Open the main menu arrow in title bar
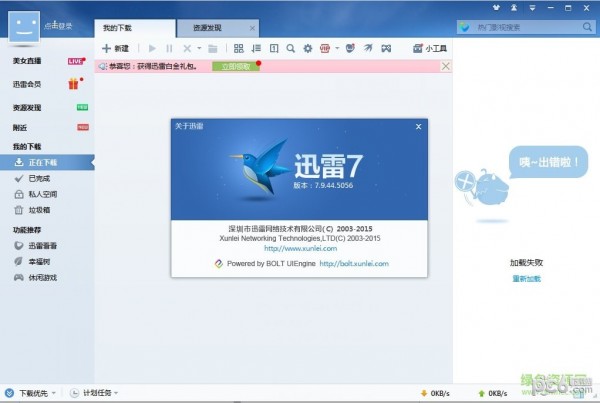Image resolution: width=600 pixels, height=403 pixels. click(x=532, y=8)
